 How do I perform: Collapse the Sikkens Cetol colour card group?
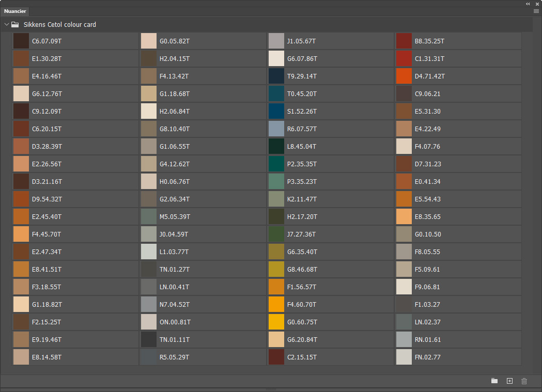point(7,24)
